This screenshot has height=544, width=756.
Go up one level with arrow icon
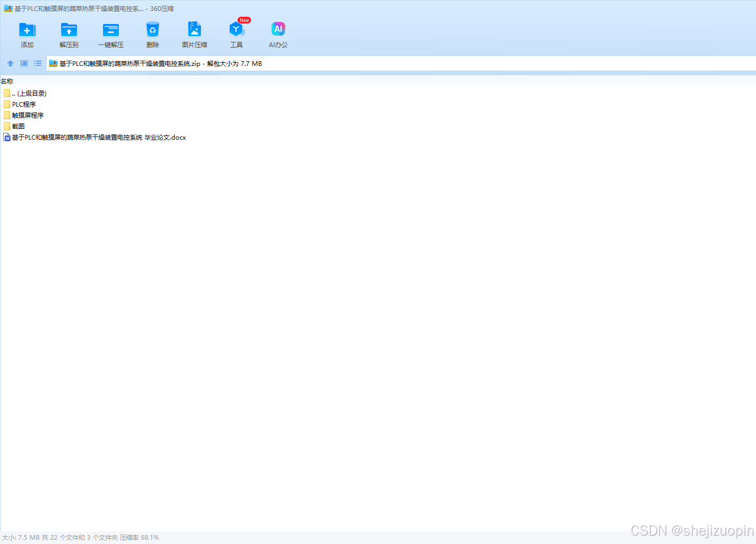click(10, 63)
